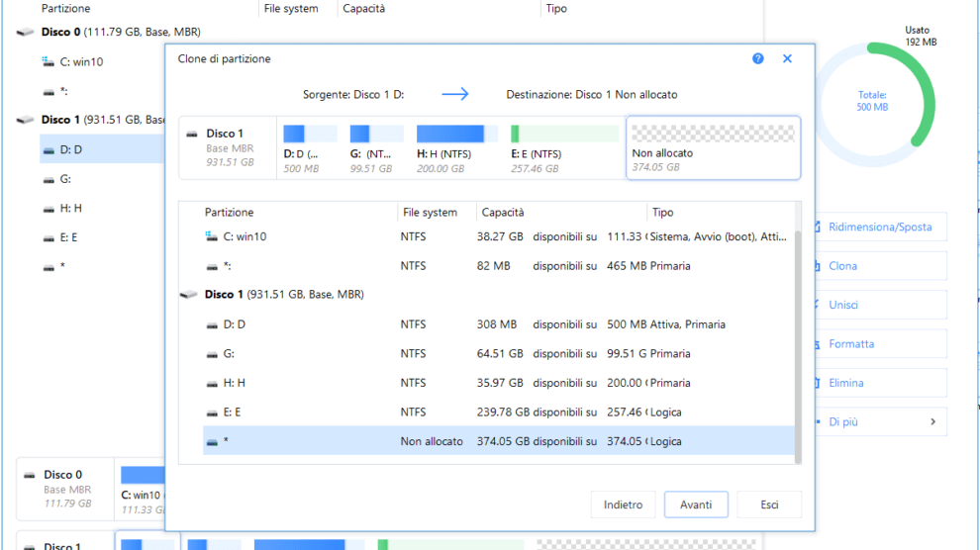
Task: Click main window Partizione column header
Action: (x=65, y=9)
